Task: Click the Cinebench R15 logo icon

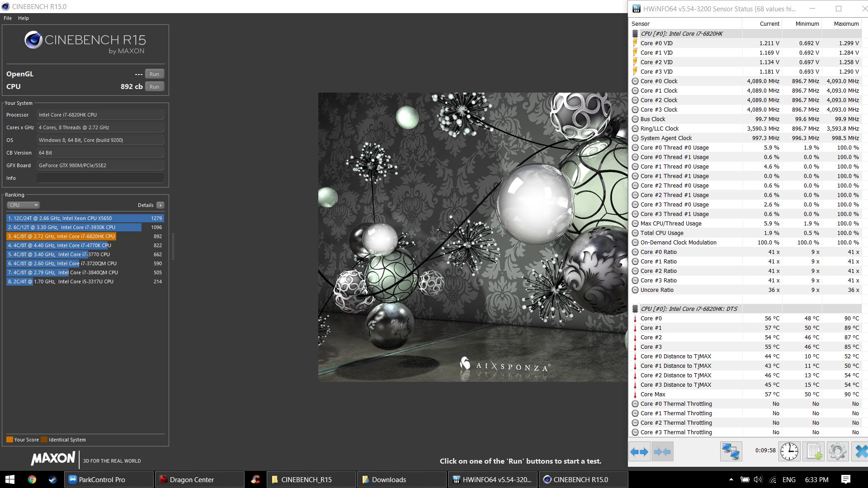Action: point(33,40)
